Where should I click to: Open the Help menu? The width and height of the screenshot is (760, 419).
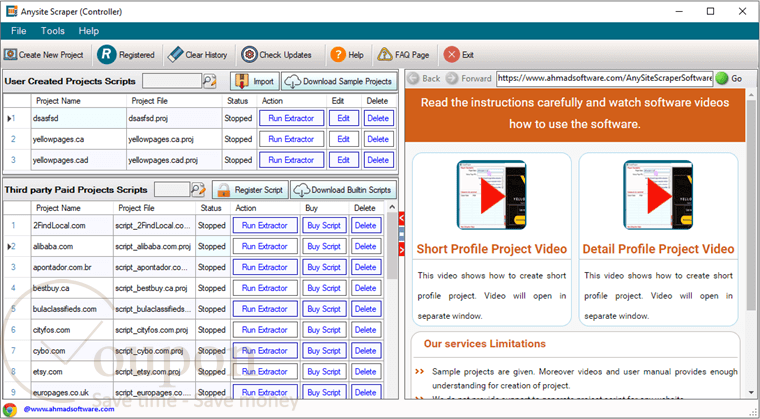click(89, 31)
